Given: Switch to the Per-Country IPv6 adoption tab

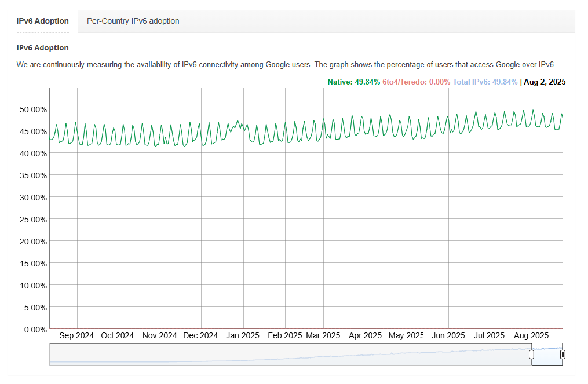Looking at the screenshot, I should (133, 21).
